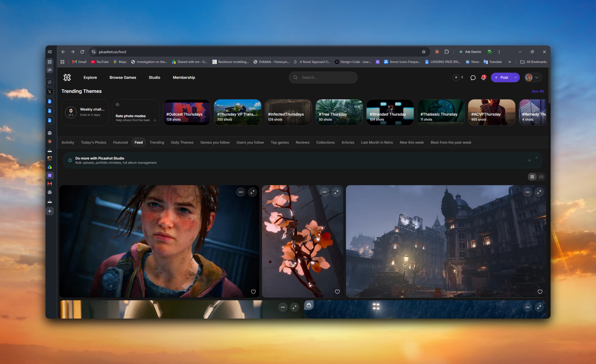596x364 pixels.
Task: Switch to single image view layout
Action: 541,177
